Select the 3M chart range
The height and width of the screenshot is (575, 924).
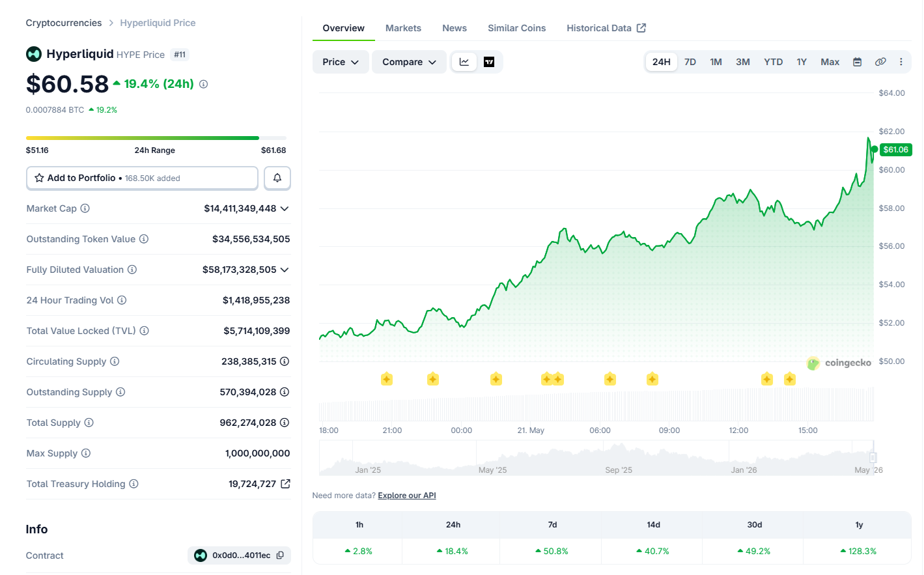pyautogui.click(x=743, y=62)
